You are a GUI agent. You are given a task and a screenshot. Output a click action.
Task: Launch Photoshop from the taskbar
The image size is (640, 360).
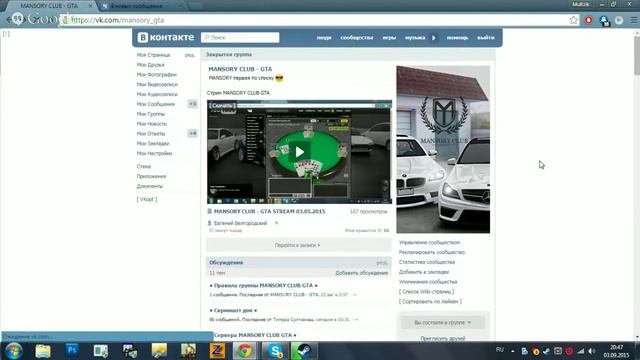(x=72, y=350)
